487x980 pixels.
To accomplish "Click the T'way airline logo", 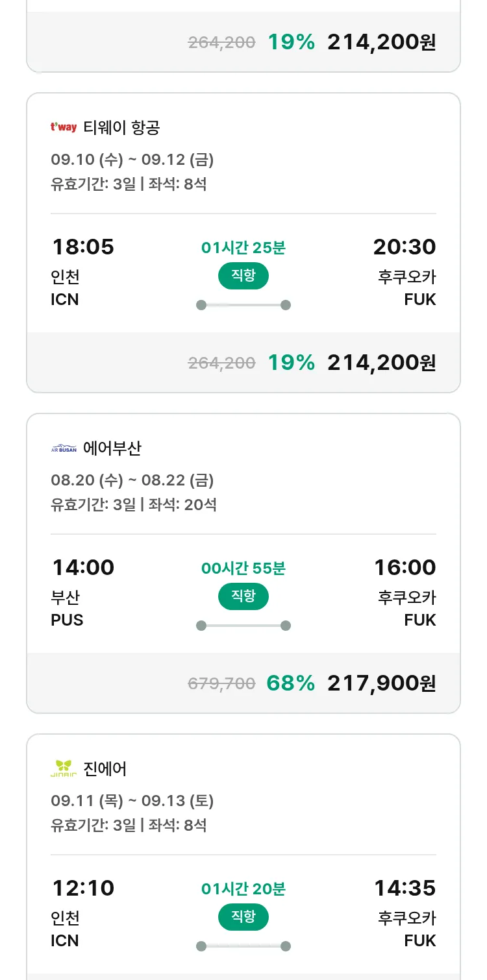I will 64,127.
